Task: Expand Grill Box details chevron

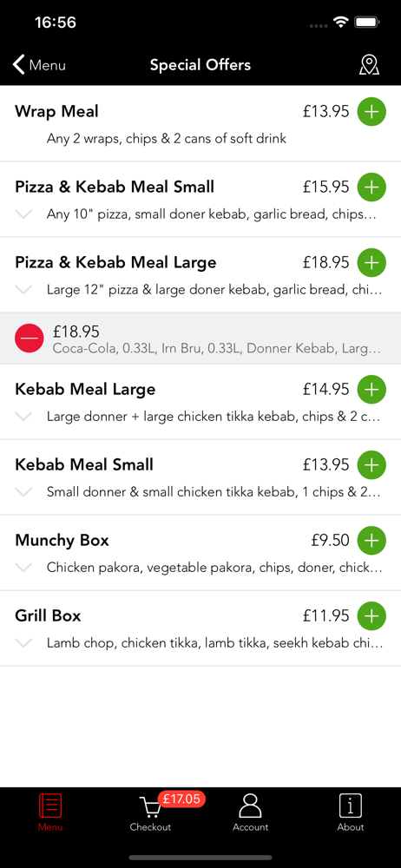Action: 23,642
